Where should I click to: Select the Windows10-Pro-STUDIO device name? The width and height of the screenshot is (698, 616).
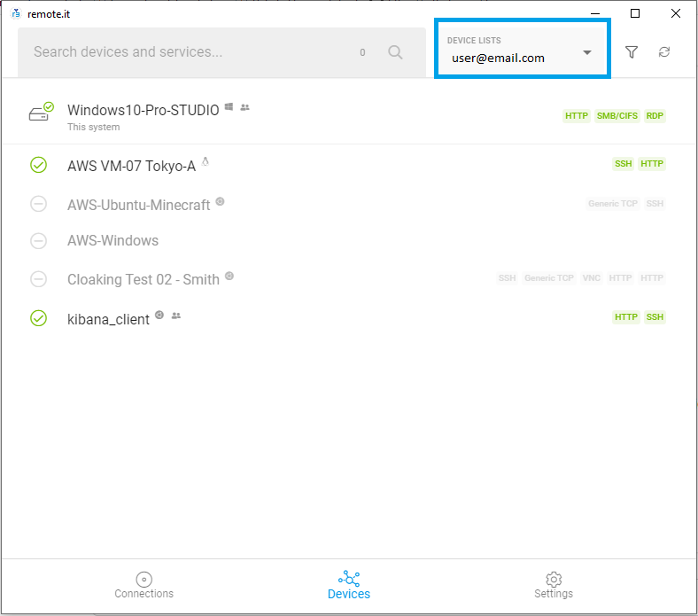coord(143,110)
